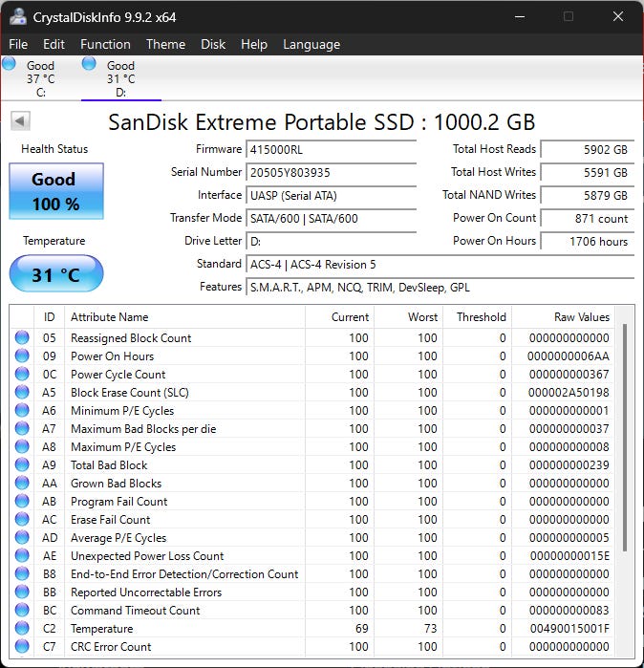Click status orb for Total Bad Block
The height and width of the screenshot is (668, 644).
click(22, 464)
